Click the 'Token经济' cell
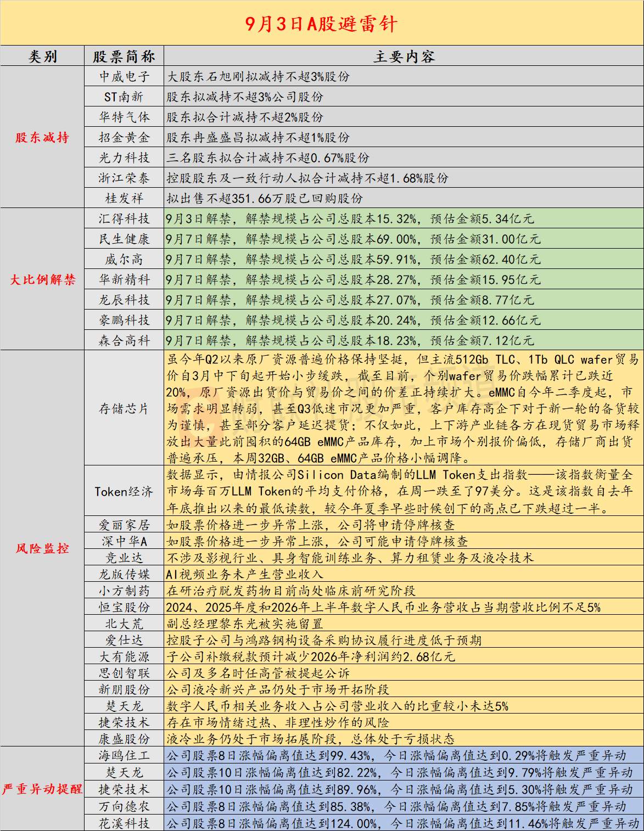Image resolution: width=644 pixels, height=831 pixels. [x=124, y=492]
